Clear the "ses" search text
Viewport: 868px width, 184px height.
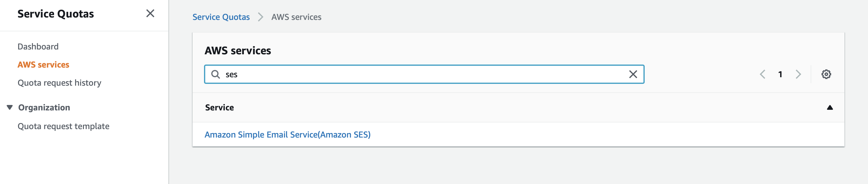click(x=633, y=74)
